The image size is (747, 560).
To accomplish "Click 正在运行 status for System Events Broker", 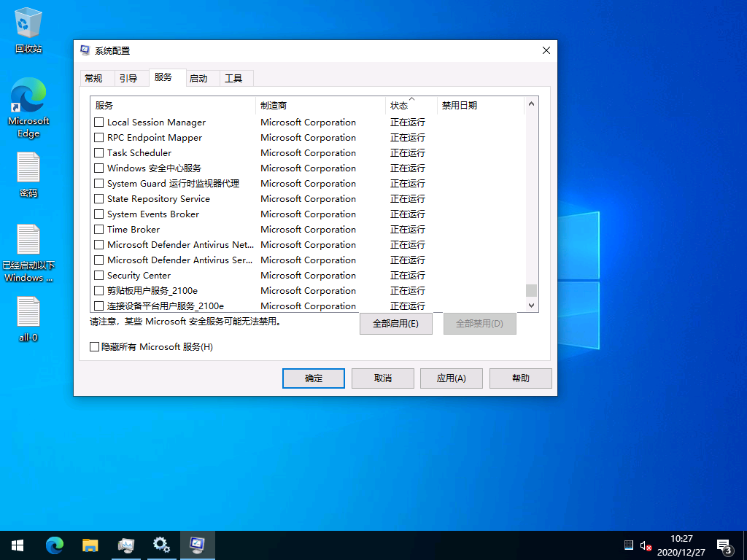I will [x=408, y=214].
